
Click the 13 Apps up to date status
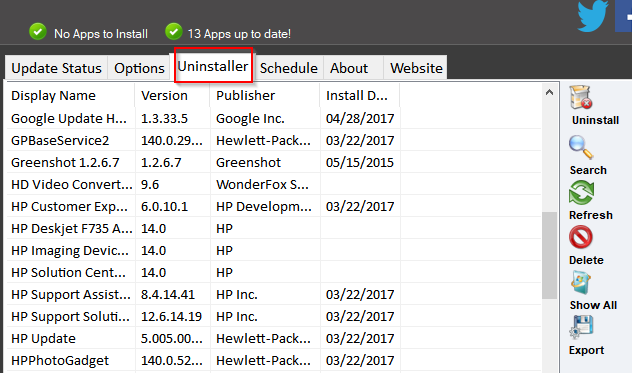[239, 34]
